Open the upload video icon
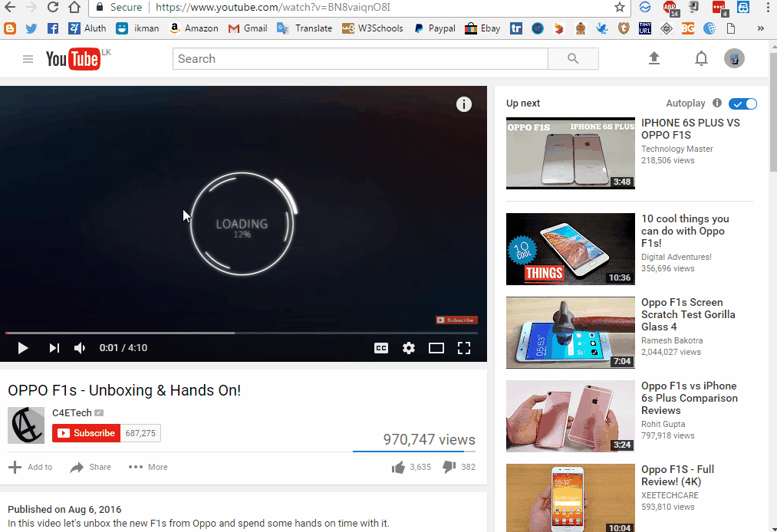The image size is (777, 532). pyautogui.click(x=654, y=58)
